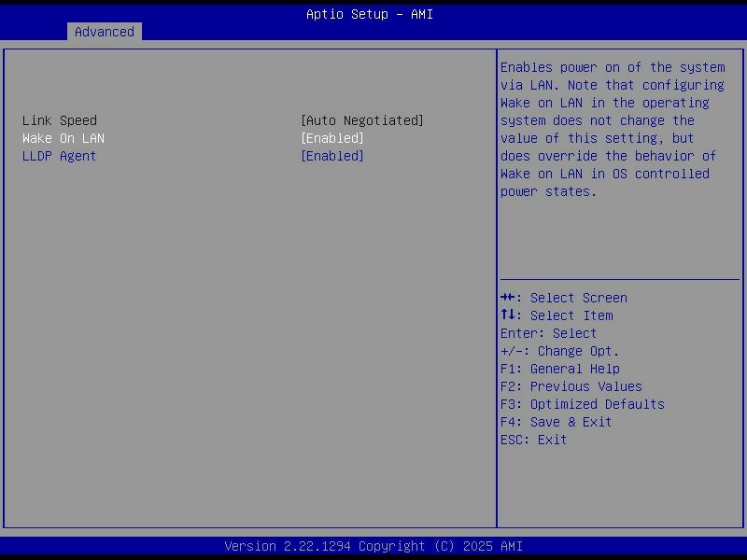Click the Enter: Select hint
Viewport: 747px width, 560px height.
(548, 333)
